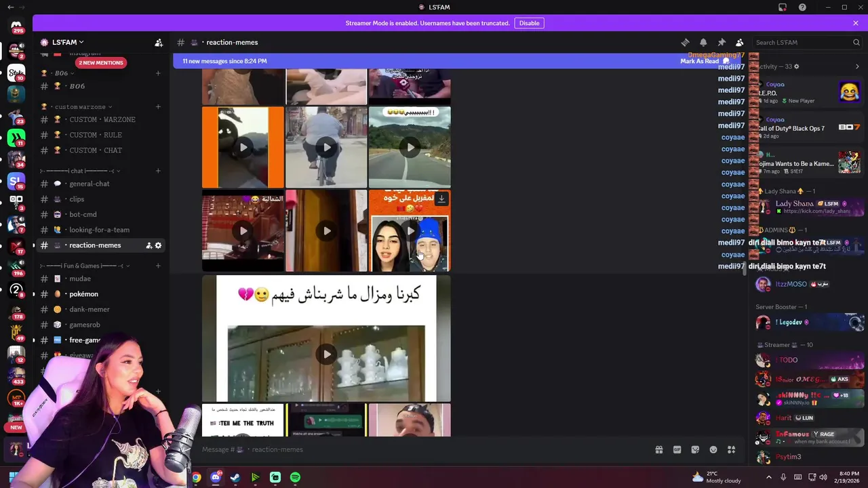The image size is (868, 488).
Task: Add channel to Fun & Games category
Action: [158, 266]
